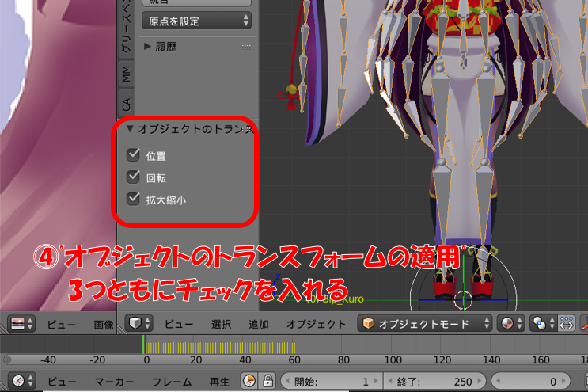Screen dimensions: 588x392
Task: Click the timeline at frame 40
Action: [244, 347]
